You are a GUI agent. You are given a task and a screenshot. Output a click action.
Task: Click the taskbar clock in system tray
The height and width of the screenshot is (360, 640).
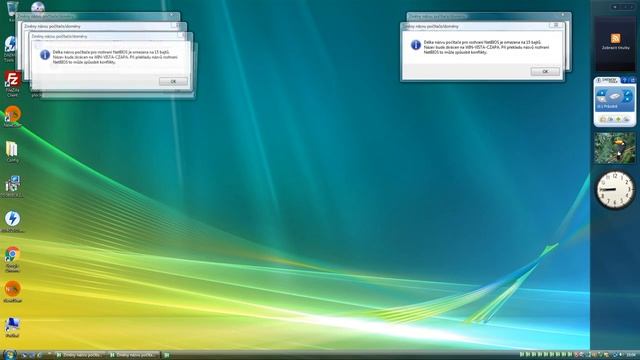(631, 355)
